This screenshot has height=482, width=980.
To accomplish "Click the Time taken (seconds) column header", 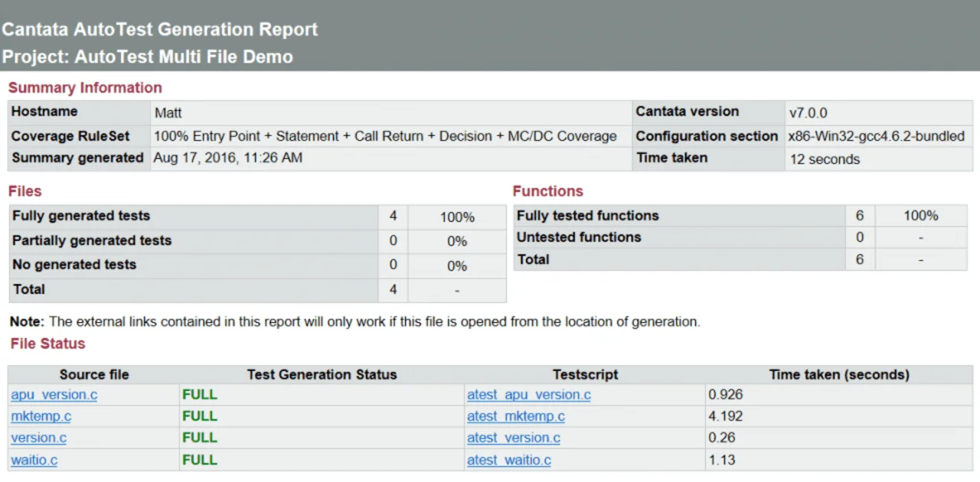I will click(x=839, y=375).
